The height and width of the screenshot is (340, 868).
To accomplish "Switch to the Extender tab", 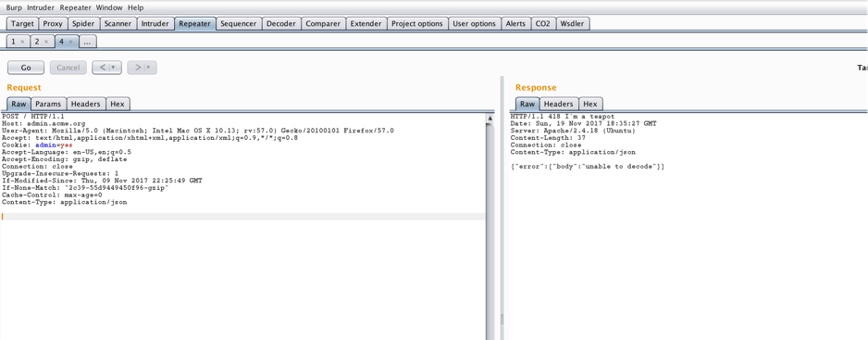I will [x=366, y=24].
